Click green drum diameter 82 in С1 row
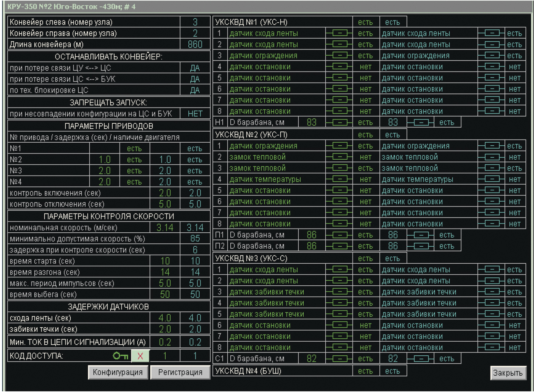This screenshot has width=534, height=392. (x=312, y=359)
